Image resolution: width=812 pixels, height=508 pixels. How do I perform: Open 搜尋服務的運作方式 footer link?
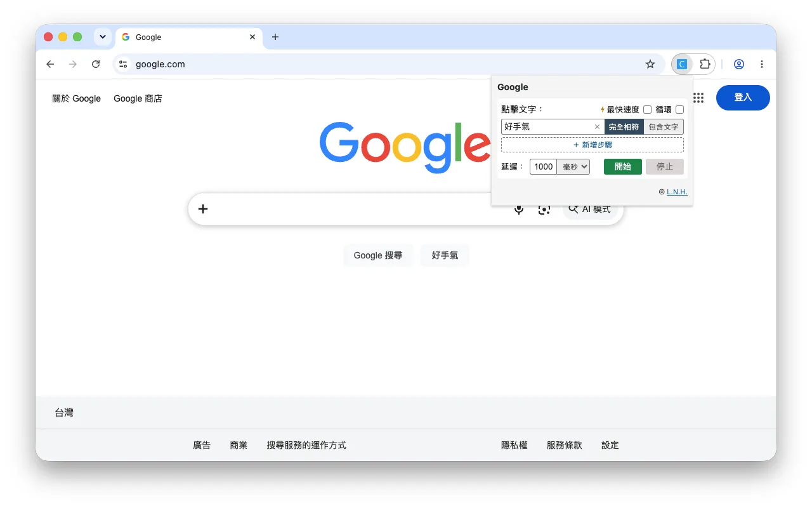pyautogui.click(x=306, y=445)
